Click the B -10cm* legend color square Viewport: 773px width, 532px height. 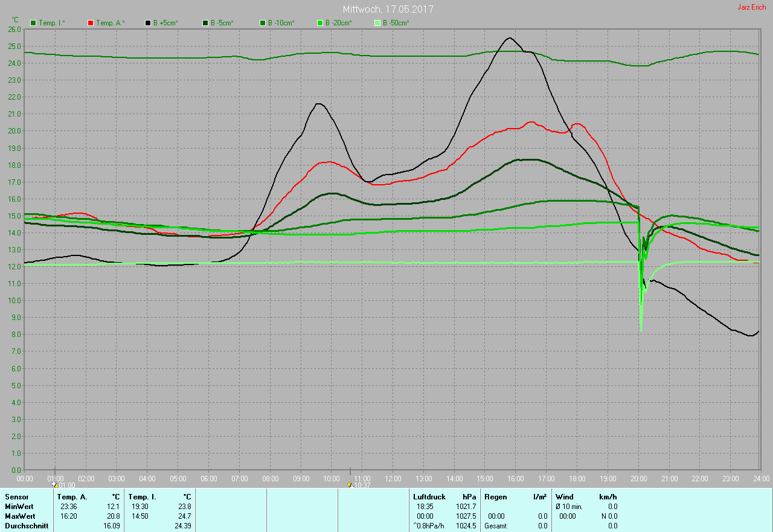pos(263,23)
